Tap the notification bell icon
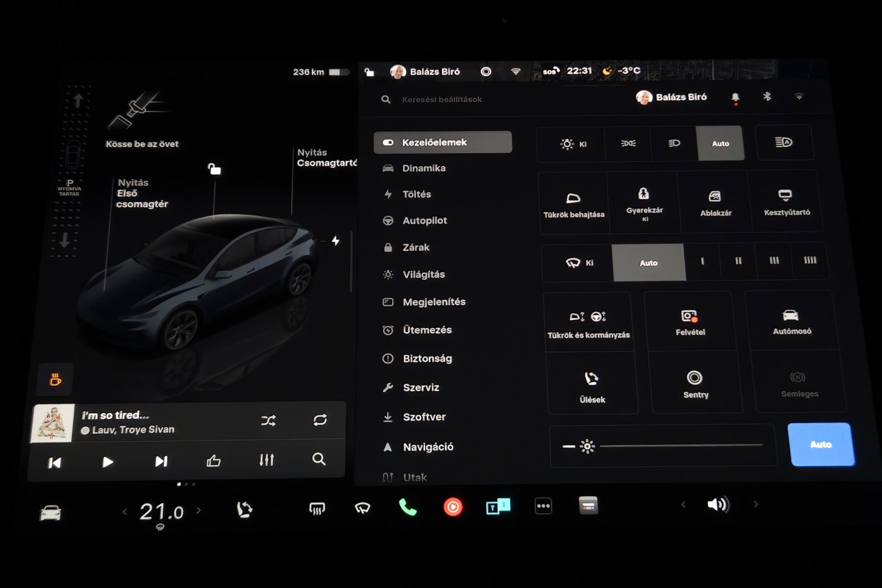The height and width of the screenshot is (588, 882). pos(735,98)
